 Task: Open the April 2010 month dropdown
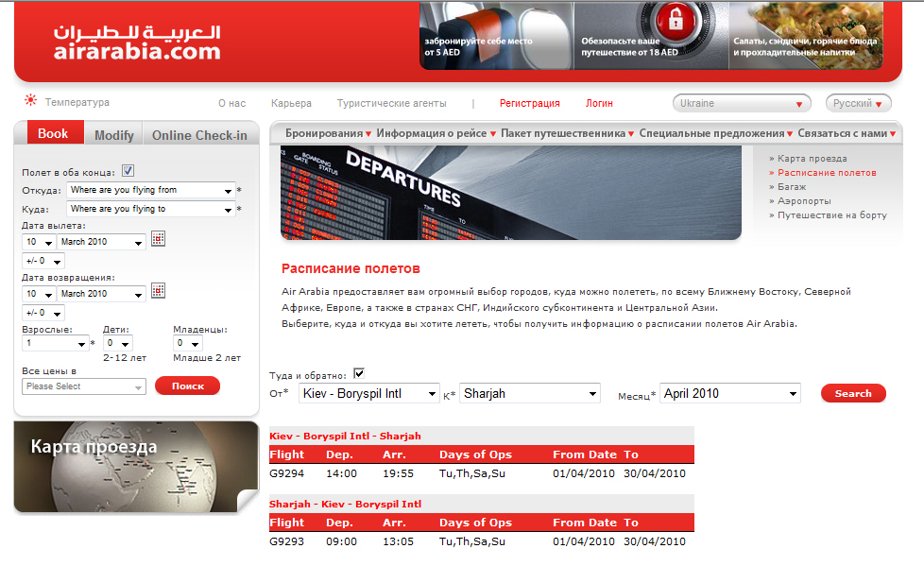click(x=729, y=393)
